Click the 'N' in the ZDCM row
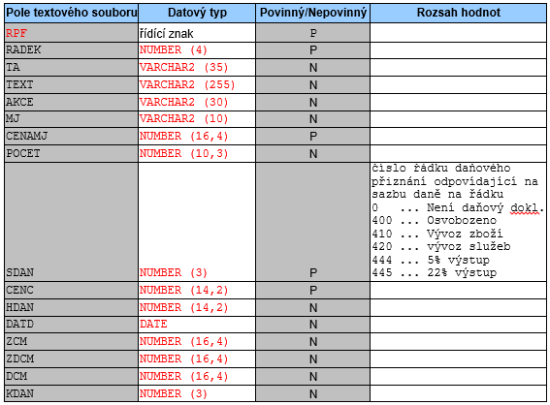The image size is (550, 405). tap(313, 359)
